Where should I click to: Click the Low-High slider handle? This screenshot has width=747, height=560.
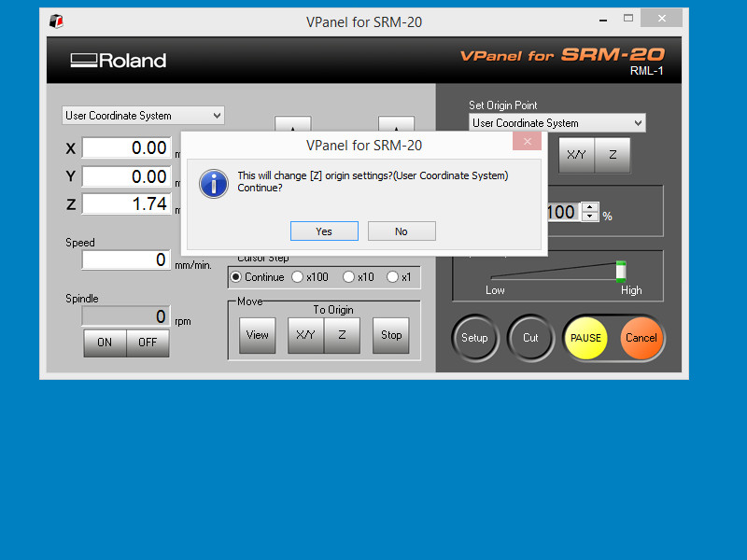click(x=621, y=271)
